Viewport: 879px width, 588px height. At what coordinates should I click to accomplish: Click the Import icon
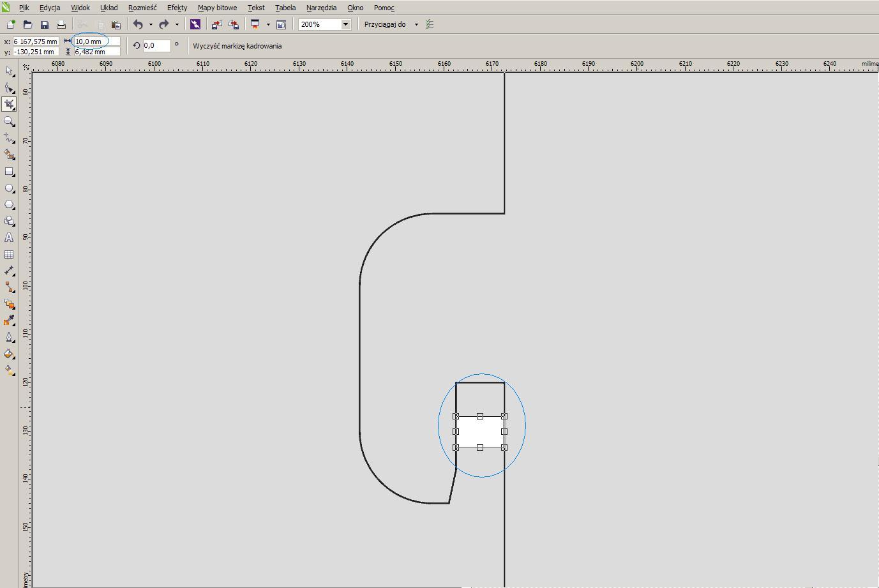217,24
